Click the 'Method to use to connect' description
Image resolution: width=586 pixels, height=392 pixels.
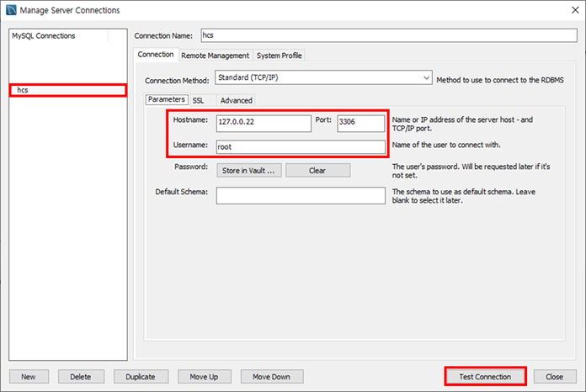click(x=500, y=80)
